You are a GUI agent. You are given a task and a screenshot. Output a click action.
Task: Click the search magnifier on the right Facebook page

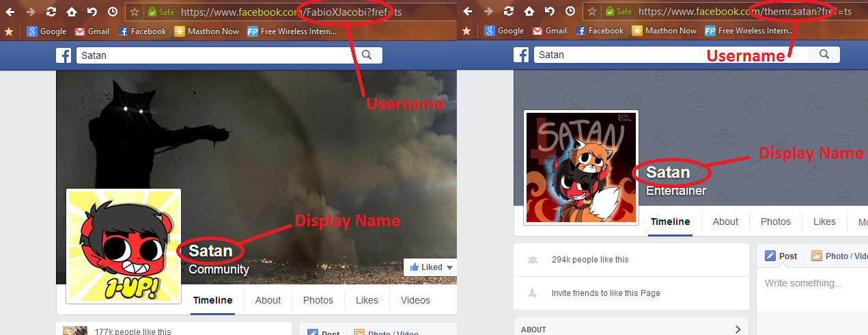pos(824,55)
